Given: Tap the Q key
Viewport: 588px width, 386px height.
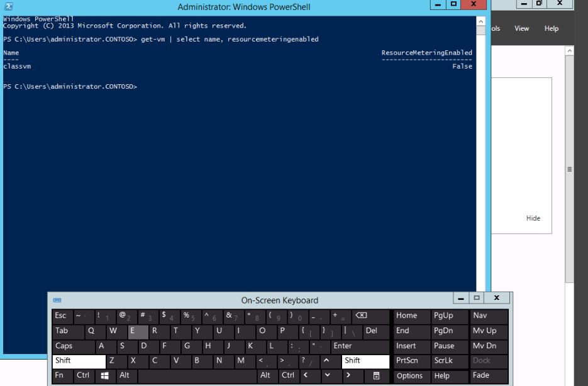Looking at the screenshot, I should (x=95, y=331).
